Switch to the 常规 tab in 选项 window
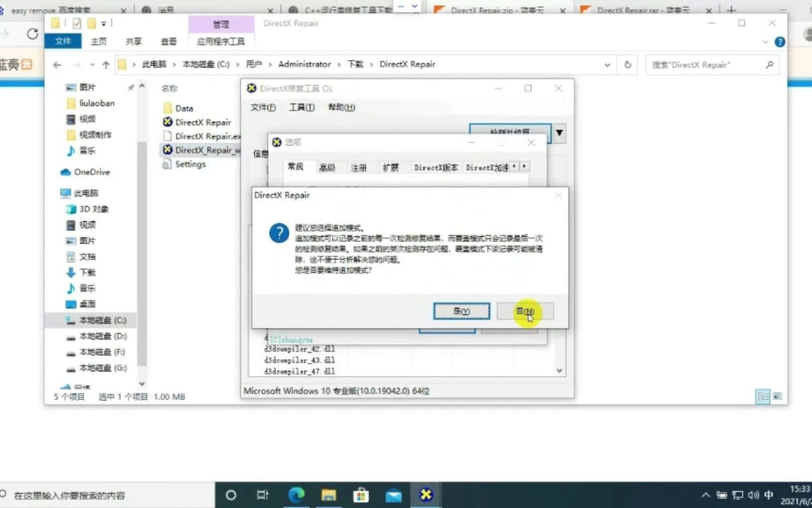The width and height of the screenshot is (812, 508). click(x=296, y=167)
